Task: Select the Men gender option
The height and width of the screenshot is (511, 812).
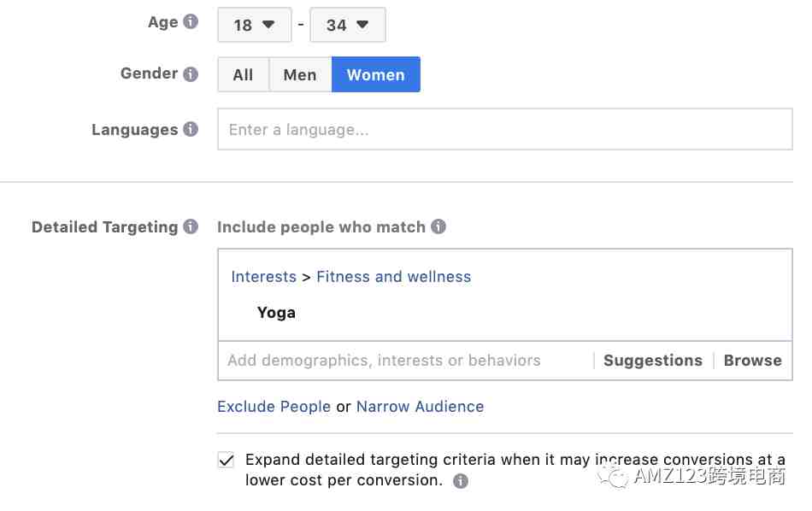Action: 300,74
